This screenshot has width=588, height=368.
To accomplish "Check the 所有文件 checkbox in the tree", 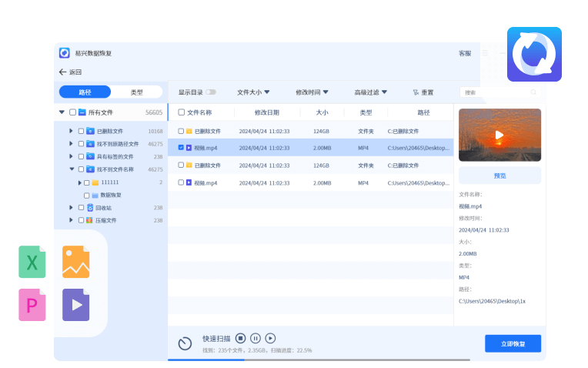I will (72, 112).
